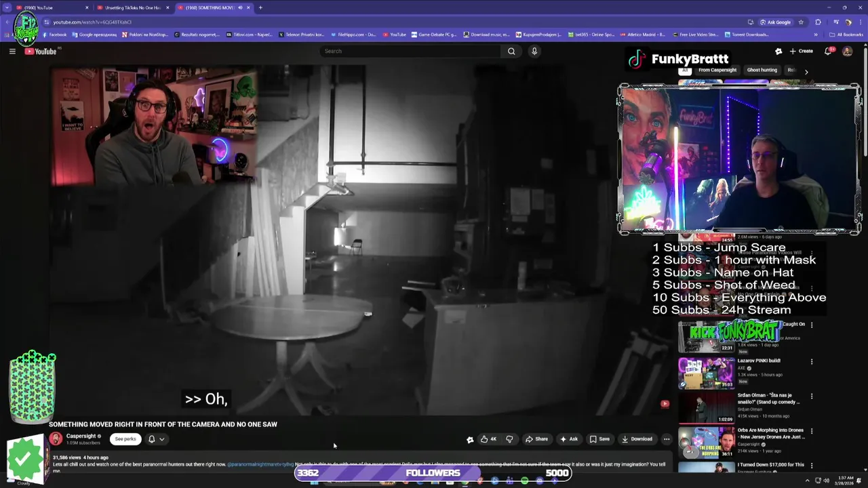Image resolution: width=868 pixels, height=488 pixels.
Task: Open Caspersight channel name link
Action: [x=81, y=436]
